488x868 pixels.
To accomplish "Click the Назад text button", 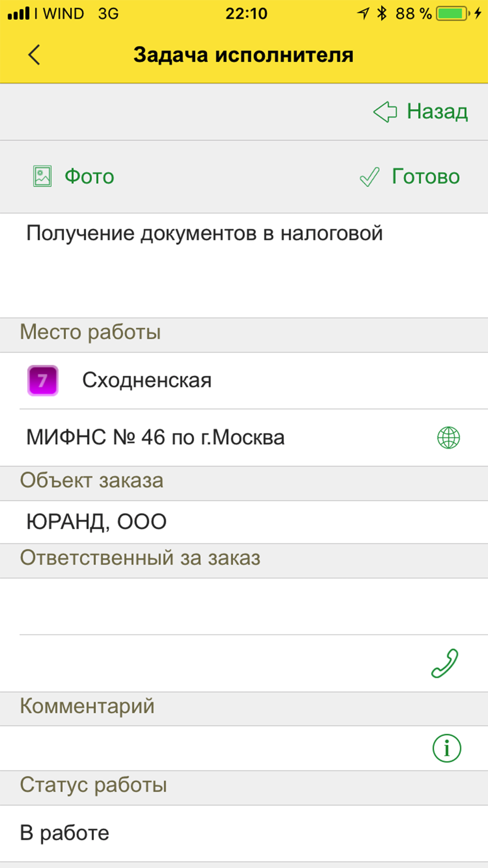I will [x=438, y=111].
